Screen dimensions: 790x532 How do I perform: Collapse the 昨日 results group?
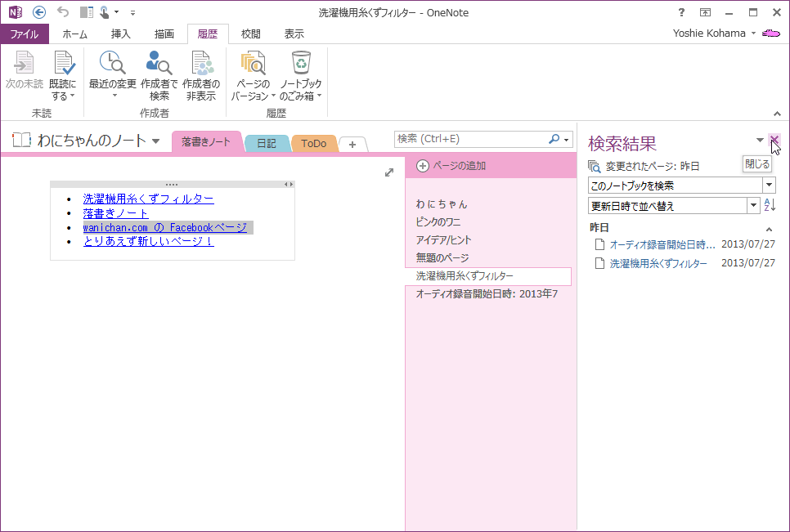769,230
